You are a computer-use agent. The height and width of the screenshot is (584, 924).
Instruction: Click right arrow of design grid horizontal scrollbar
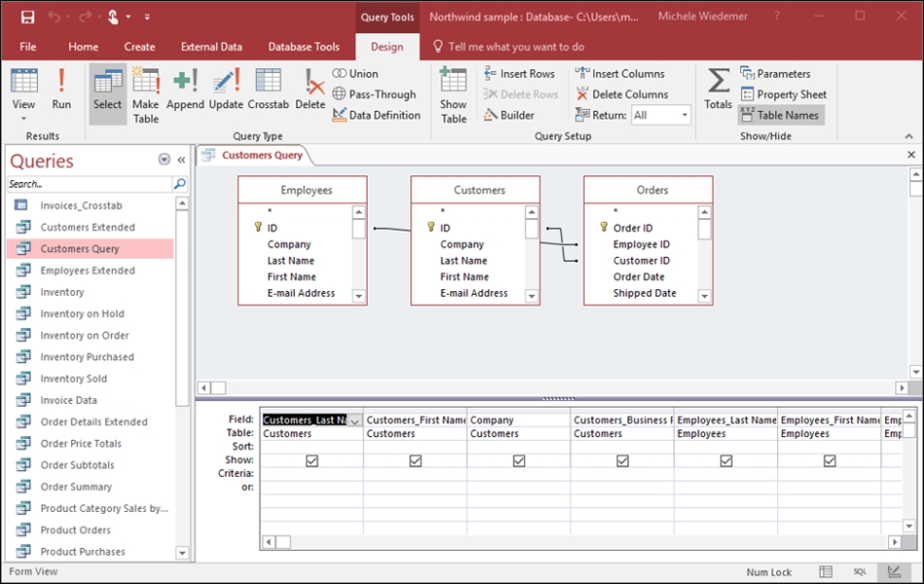click(895, 541)
